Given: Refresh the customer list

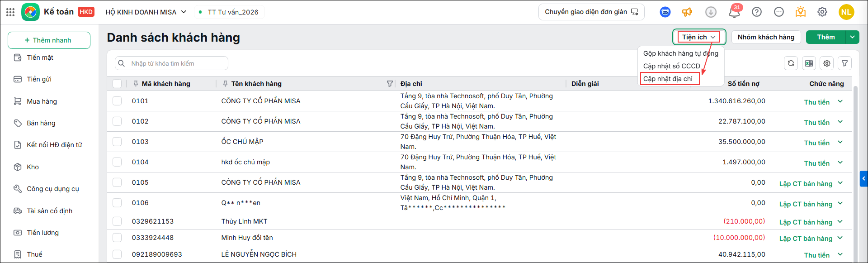Looking at the screenshot, I should (x=791, y=63).
